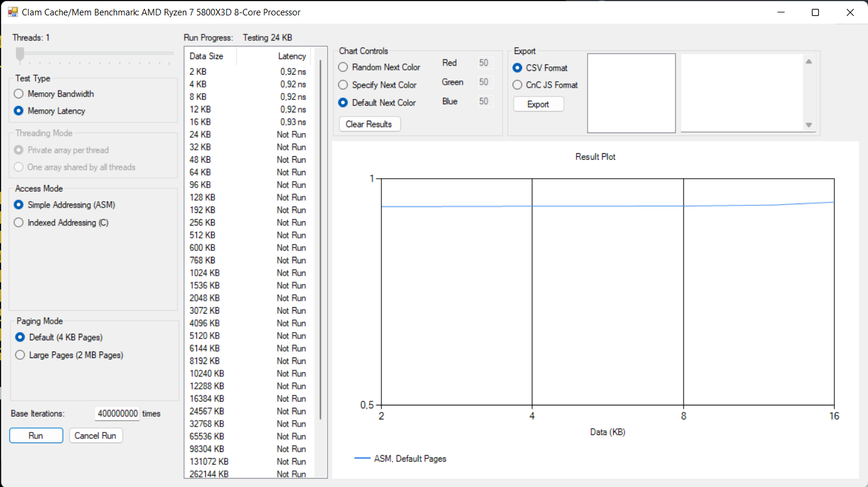The width and height of the screenshot is (868, 487).
Task: Select the 8192 KB result row
Action: [248, 361]
